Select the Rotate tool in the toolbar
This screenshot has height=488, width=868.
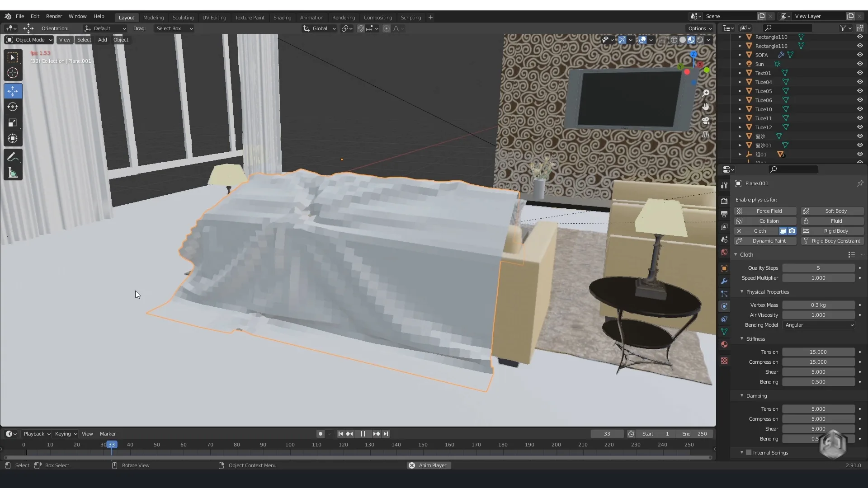(13, 107)
